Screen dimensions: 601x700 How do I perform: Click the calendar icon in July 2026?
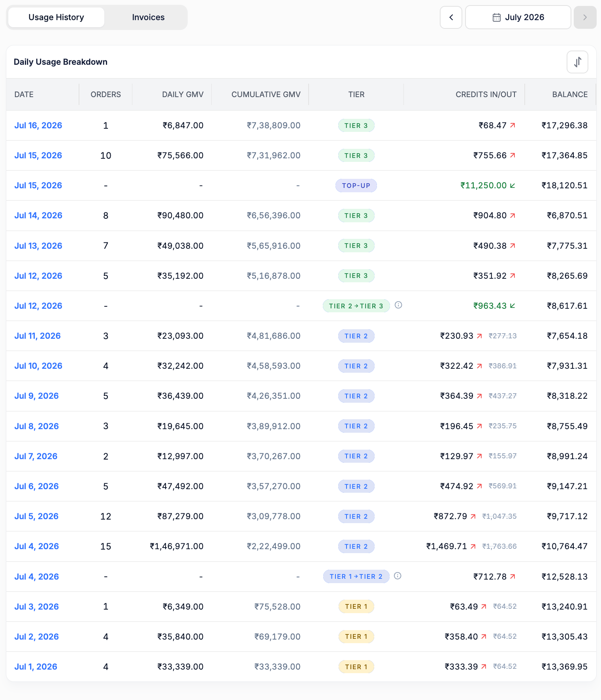(496, 17)
